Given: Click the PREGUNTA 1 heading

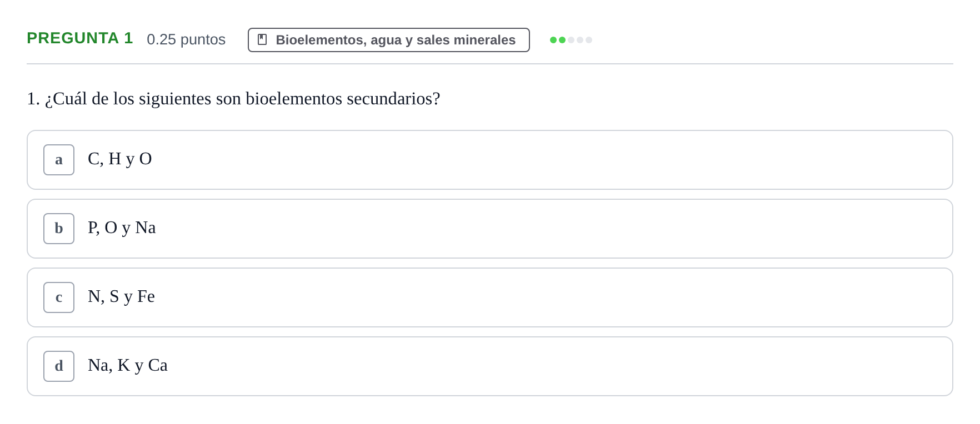Looking at the screenshot, I should coord(80,38).
